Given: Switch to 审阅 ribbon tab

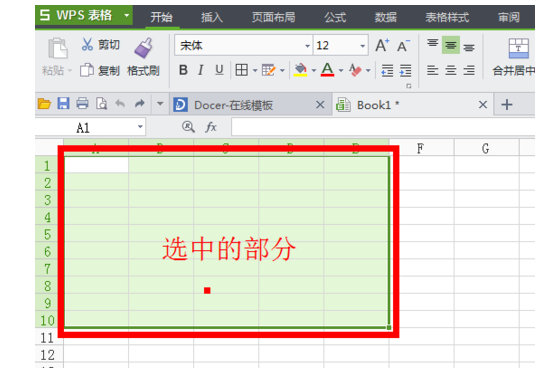Looking at the screenshot, I should pyautogui.click(x=509, y=17).
